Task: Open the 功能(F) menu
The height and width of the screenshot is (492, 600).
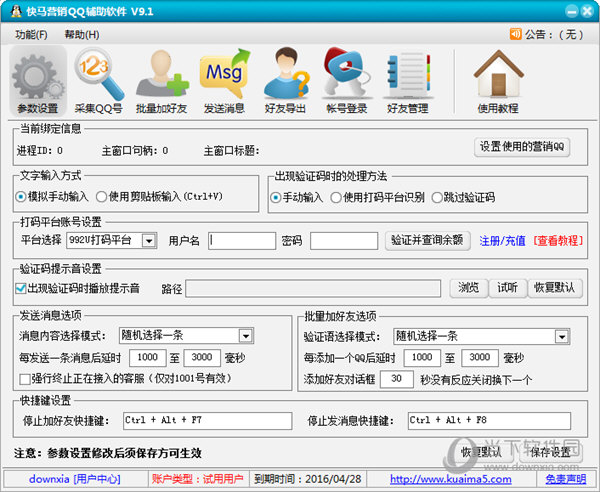Action: (x=31, y=35)
